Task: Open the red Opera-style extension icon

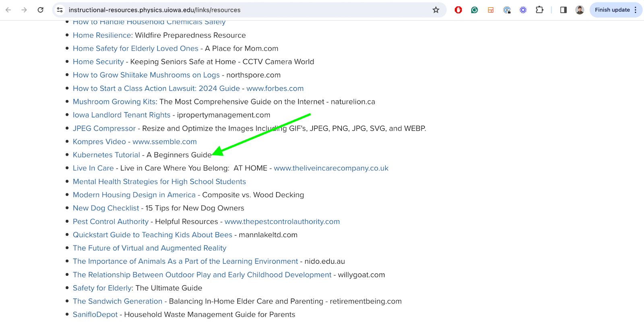Action: click(458, 10)
